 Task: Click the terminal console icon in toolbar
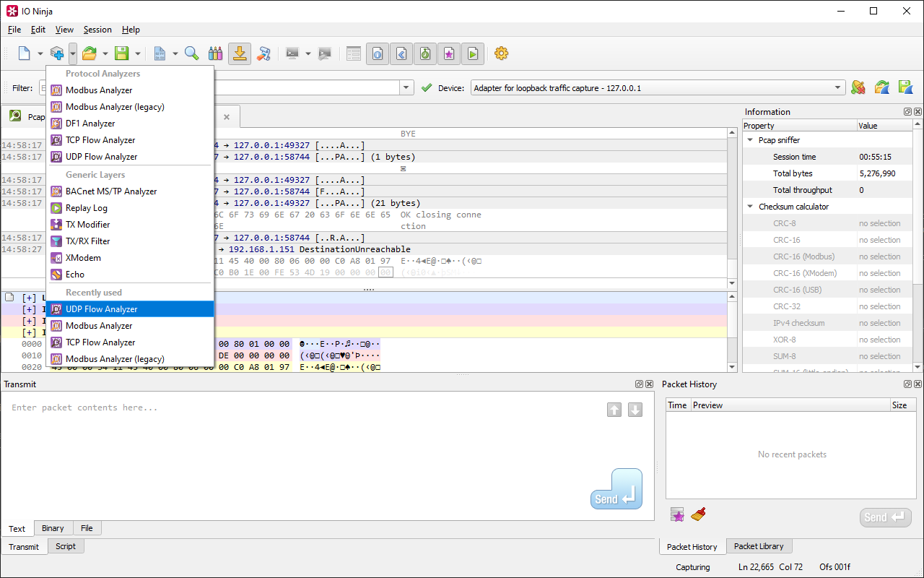click(292, 53)
